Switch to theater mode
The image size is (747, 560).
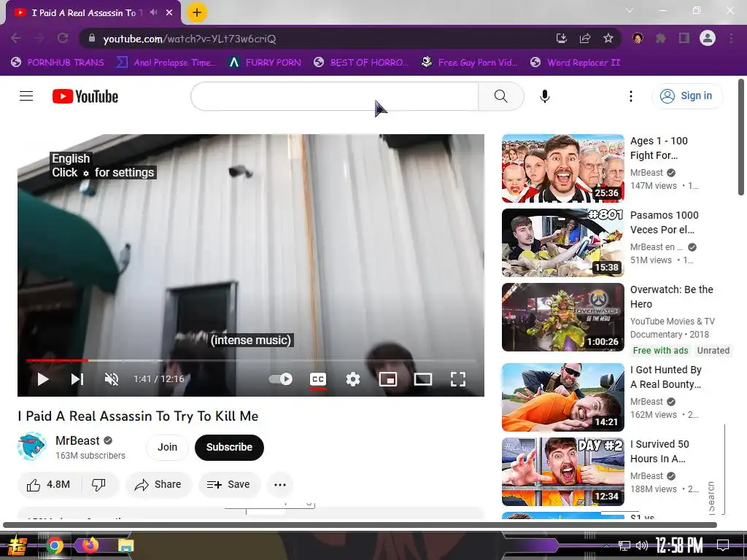pos(423,379)
